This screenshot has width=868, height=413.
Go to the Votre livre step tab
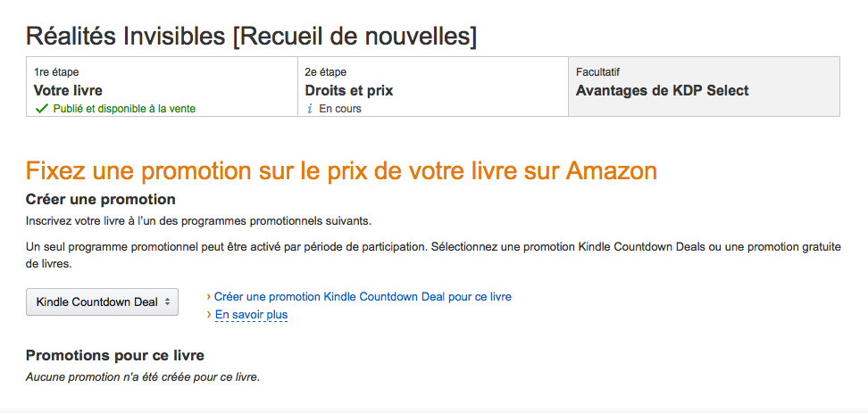tap(68, 90)
